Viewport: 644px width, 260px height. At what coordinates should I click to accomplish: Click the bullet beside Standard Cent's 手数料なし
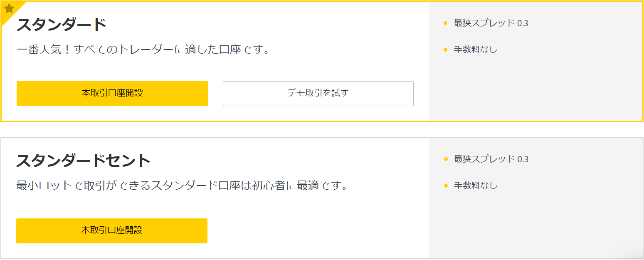[446, 186]
